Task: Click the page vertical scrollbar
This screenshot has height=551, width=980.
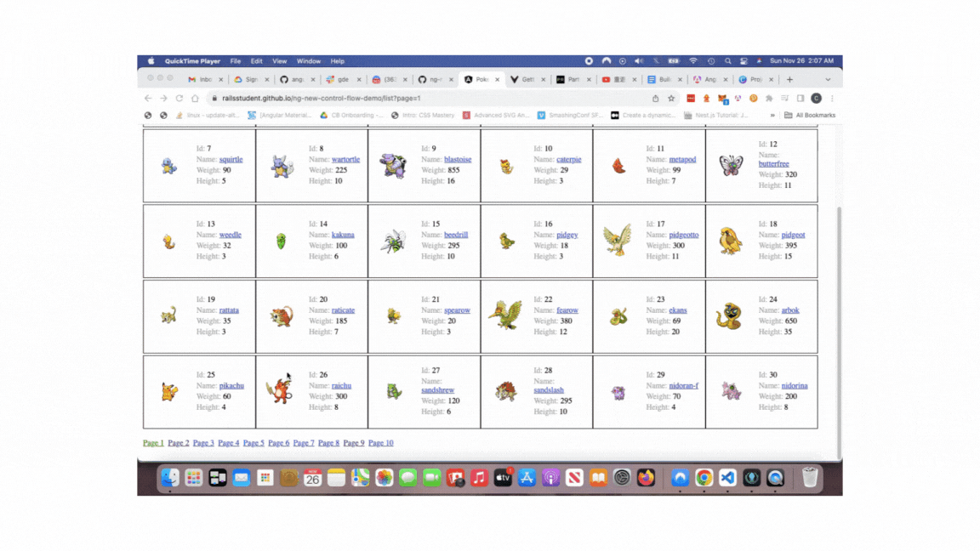Action: click(839, 331)
